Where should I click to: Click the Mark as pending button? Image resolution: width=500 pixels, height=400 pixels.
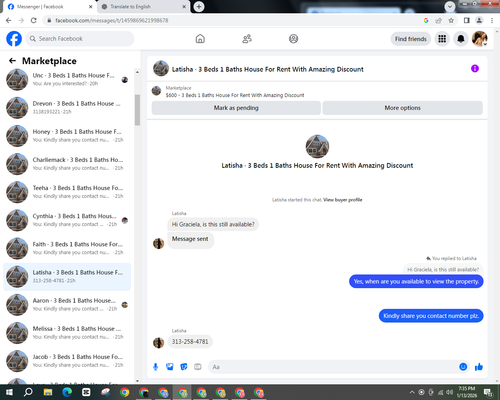tap(236, 108)
